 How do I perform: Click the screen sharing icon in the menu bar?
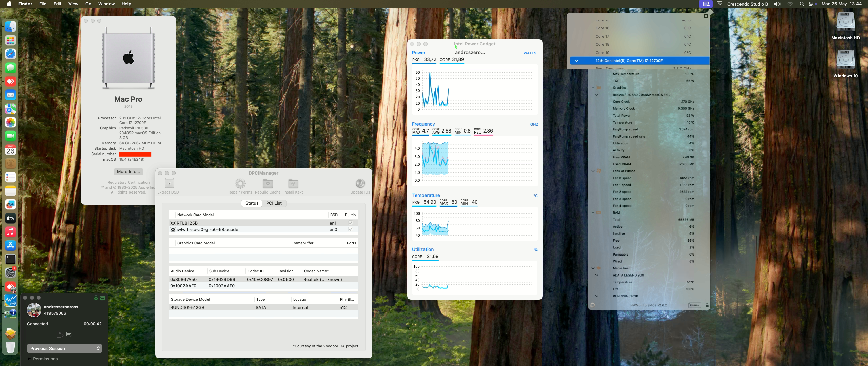coord(706,4)
